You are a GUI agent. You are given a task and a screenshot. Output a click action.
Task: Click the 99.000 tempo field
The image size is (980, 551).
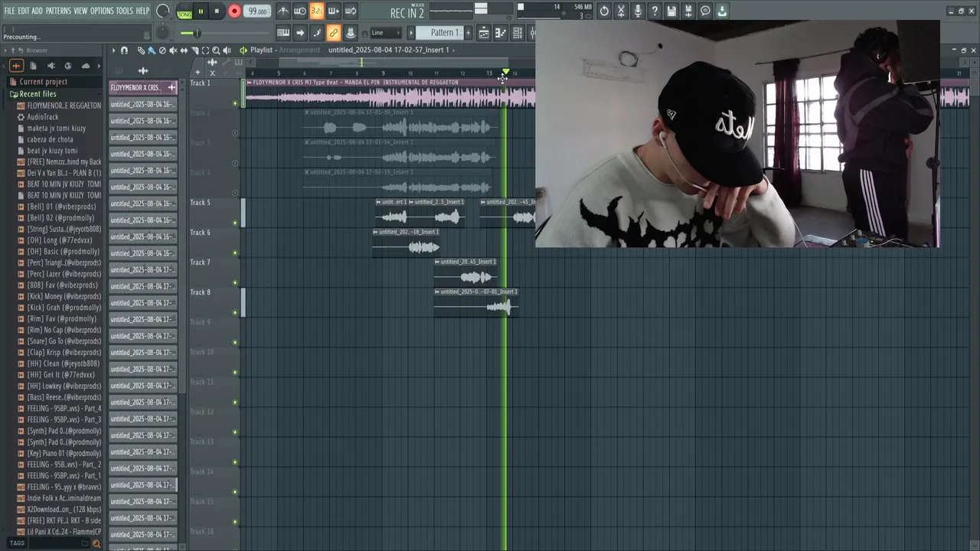(x=257, y=11)
